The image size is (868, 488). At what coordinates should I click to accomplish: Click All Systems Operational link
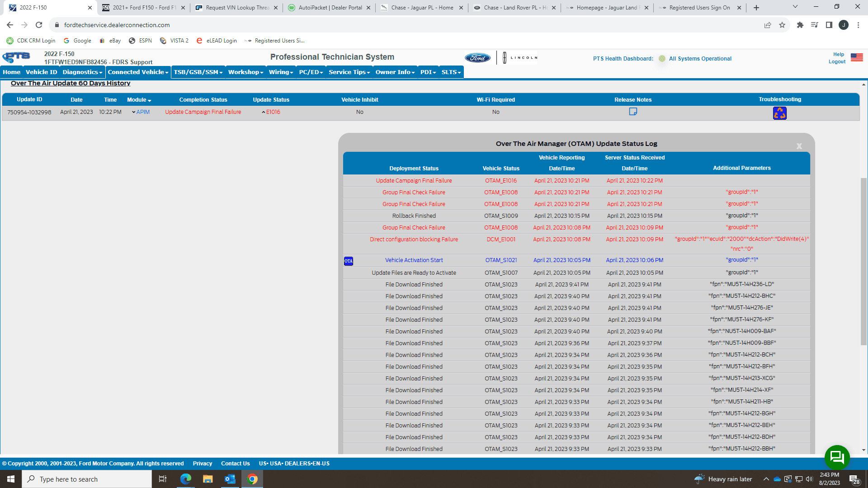pos(700,59)
